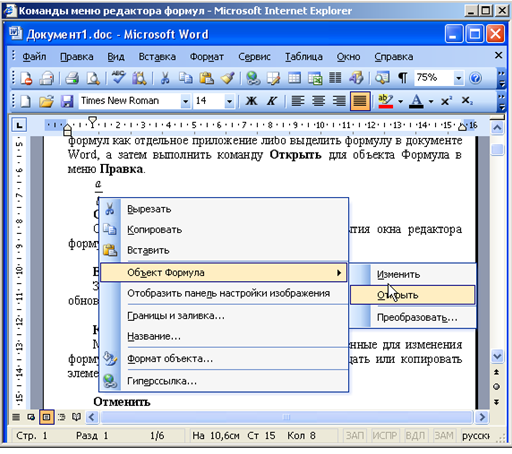Image resolution: width=512 pixels, height=454 pixels.
Task: Click the E-mail icon in the standard toolbar
Action: click(46, 78)
